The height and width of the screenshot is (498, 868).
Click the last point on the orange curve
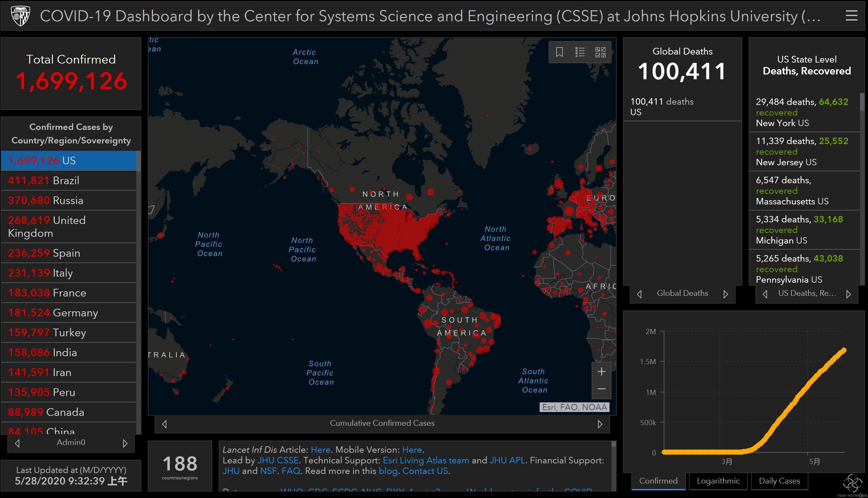click(844, 350)
